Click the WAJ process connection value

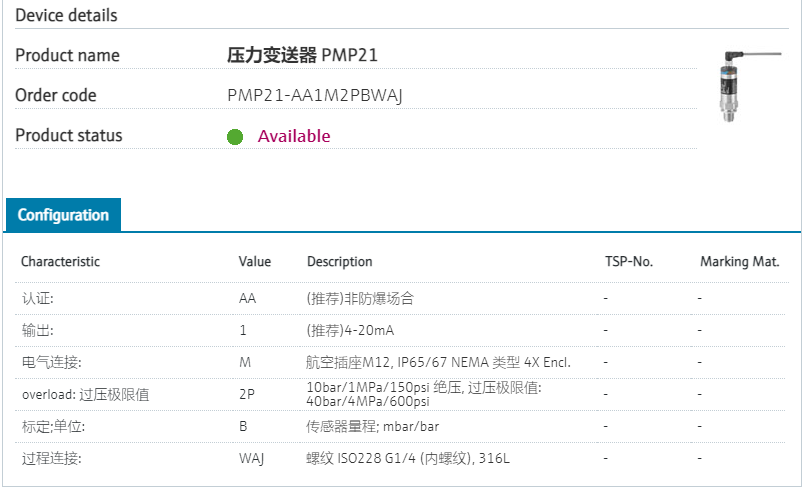(250, 458)
